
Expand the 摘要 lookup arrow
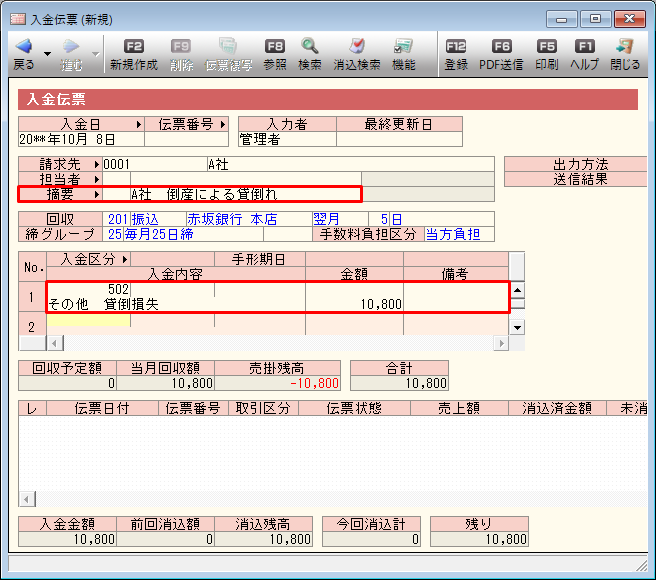[97, 194]
